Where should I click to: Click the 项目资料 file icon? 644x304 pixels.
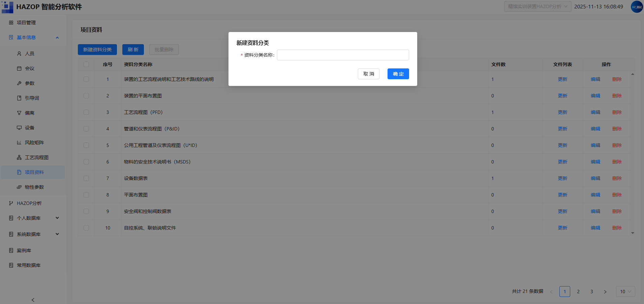[x=19, y=172]
